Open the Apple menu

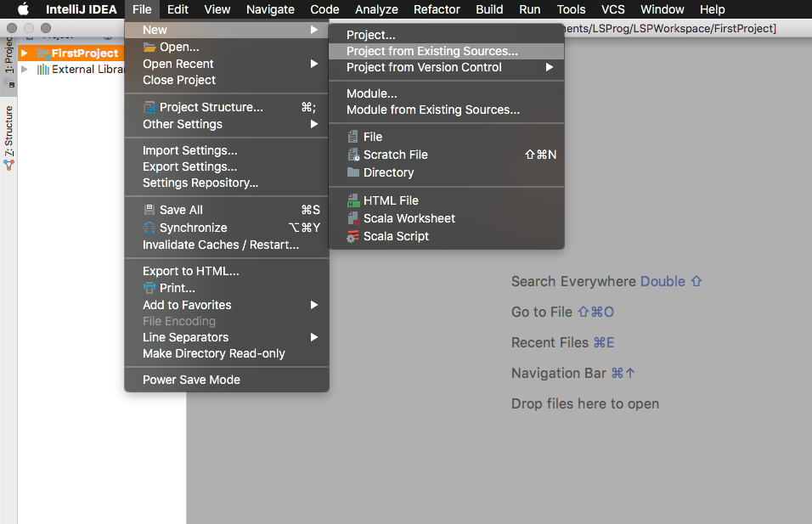23,9
